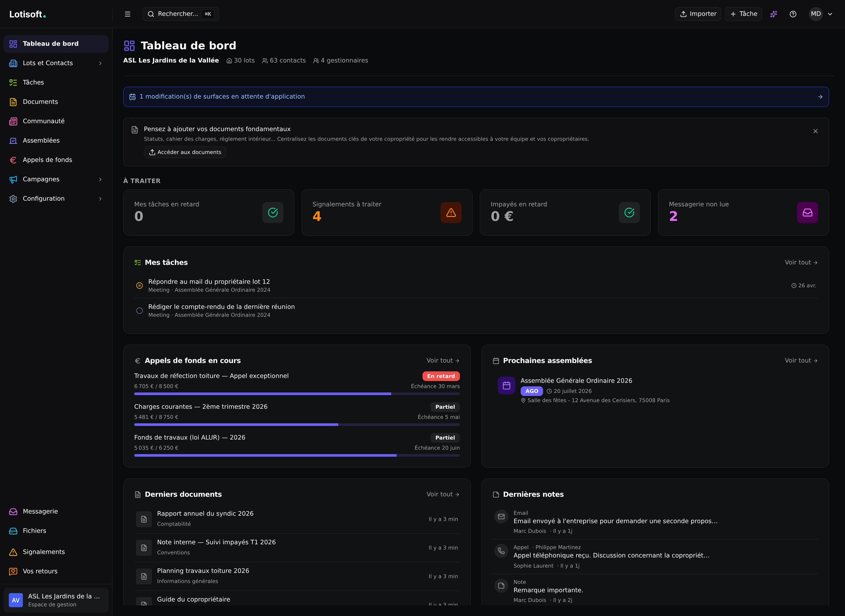Toggle status of task Répondre au mail du propriétaire

[x=140, y=286]
